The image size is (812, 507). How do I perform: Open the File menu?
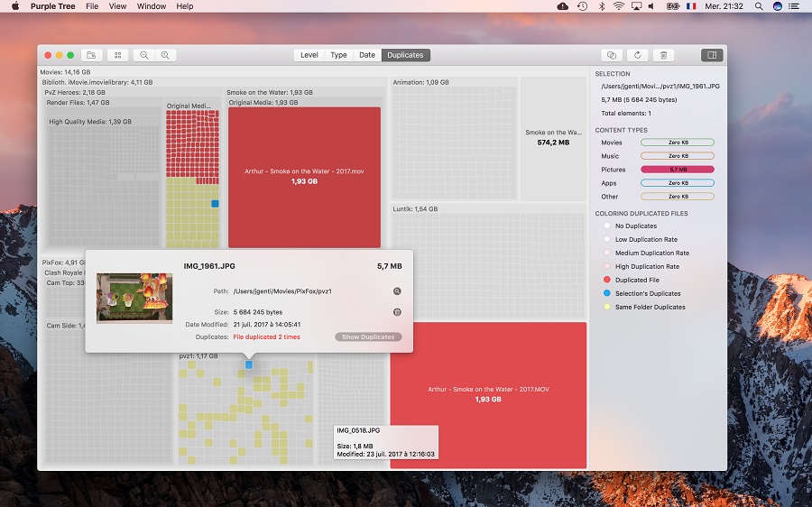tap(92, 6)
